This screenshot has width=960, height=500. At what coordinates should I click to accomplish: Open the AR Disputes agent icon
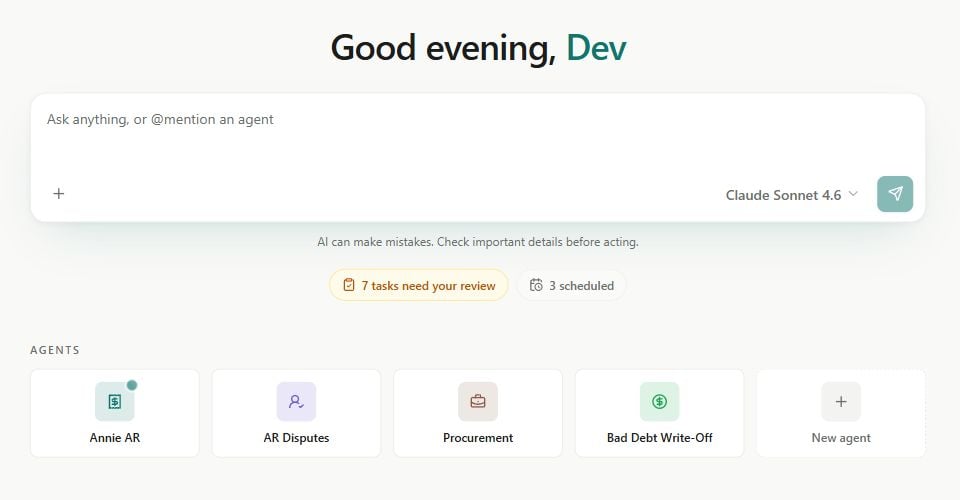(x=296, y=401)
